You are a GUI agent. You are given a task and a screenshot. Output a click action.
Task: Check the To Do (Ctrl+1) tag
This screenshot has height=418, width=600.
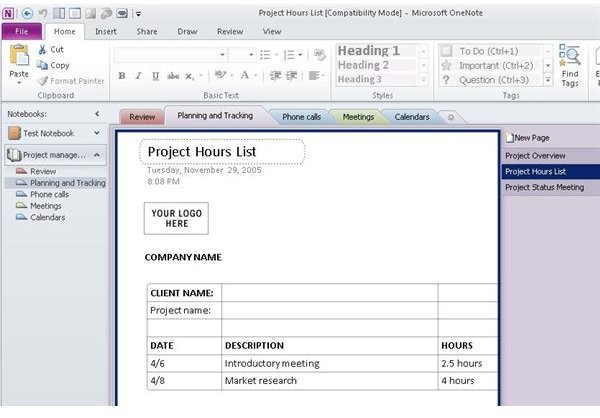(490, 51)
